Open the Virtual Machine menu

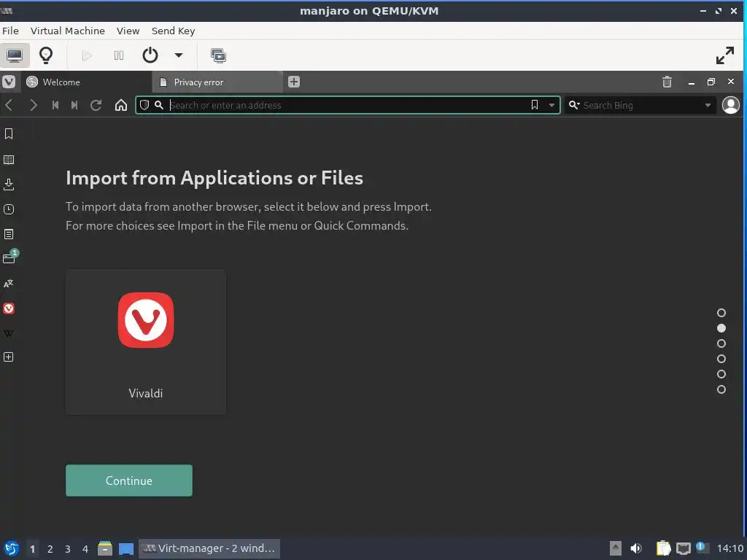pos(68,31)
